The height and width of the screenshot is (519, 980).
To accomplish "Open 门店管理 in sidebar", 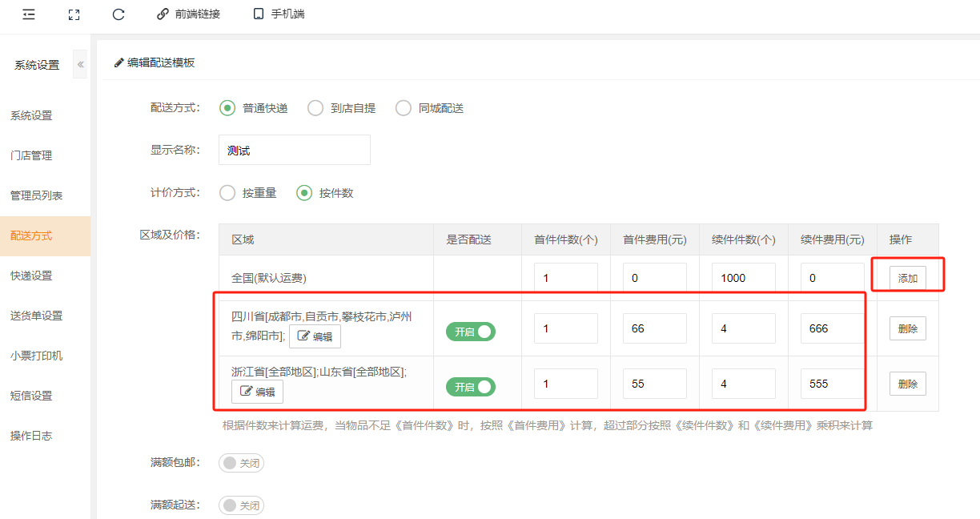I will coord(31,155).
